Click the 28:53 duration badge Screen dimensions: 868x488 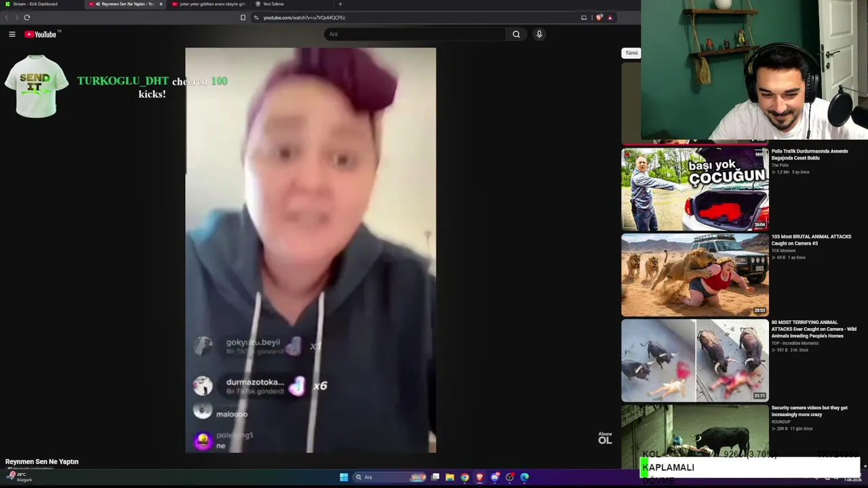(759, 310)
